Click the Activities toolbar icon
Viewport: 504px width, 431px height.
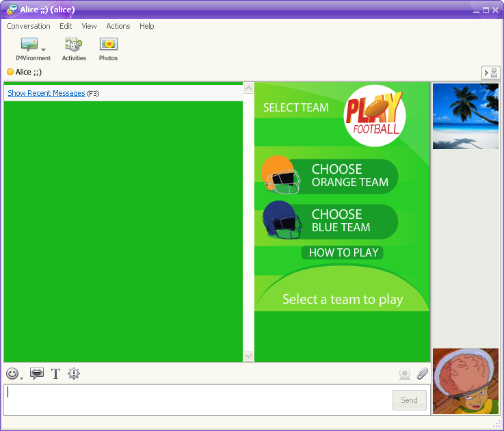[x=74, y=46]
